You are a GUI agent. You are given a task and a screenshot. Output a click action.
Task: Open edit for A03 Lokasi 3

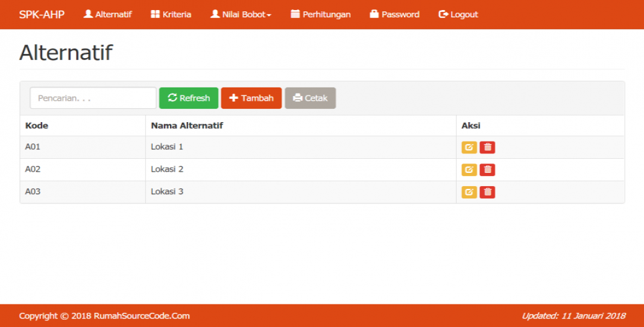pyautogui.click(x=469, y=192)
